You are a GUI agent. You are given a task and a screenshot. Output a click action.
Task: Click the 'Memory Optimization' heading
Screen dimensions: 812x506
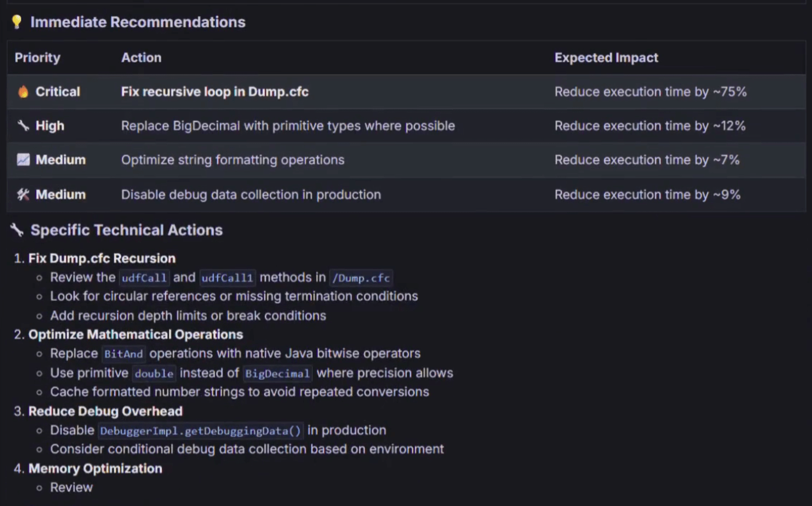point(95,468)
